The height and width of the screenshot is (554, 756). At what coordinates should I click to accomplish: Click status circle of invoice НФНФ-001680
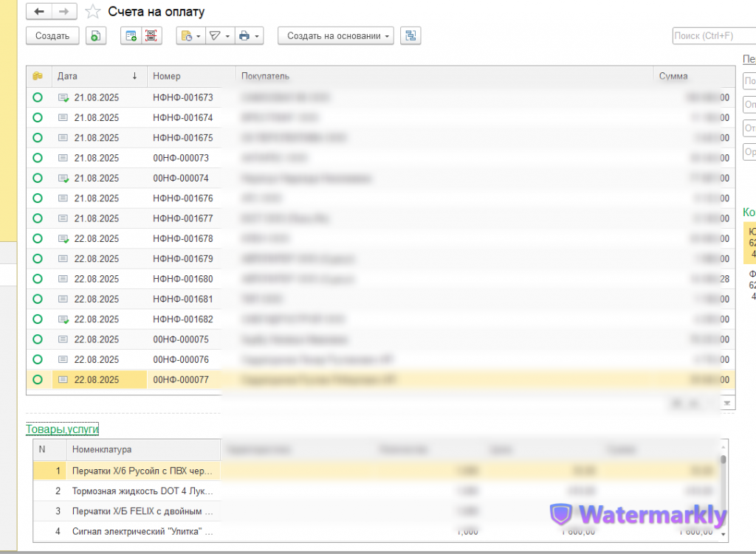[x=38, y=279]
